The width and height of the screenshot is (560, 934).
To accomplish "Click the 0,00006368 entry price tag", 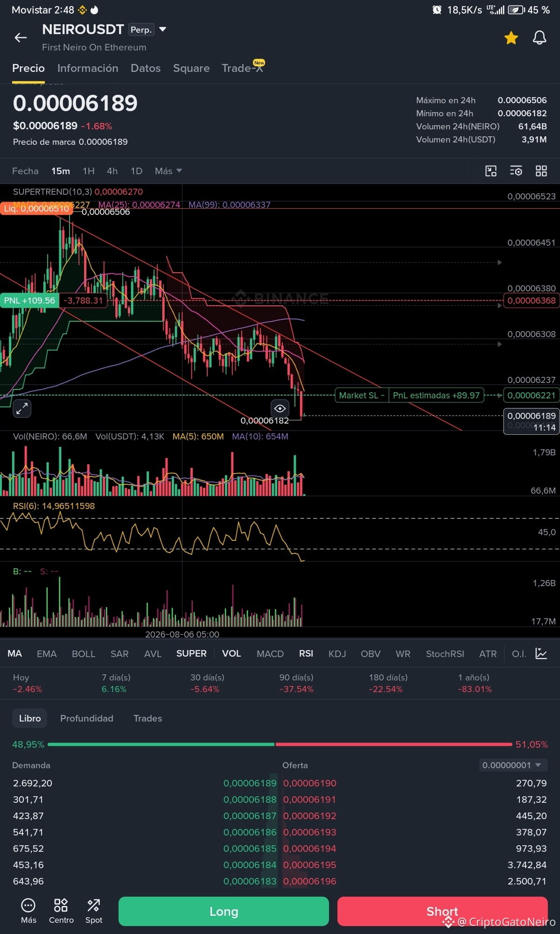I will point(532,301).
